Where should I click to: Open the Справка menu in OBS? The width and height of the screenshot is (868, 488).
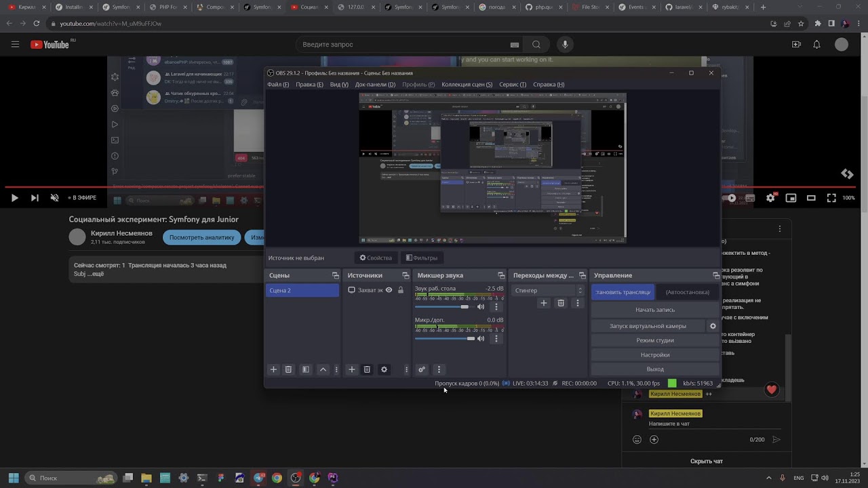click(x=549, y=85)
